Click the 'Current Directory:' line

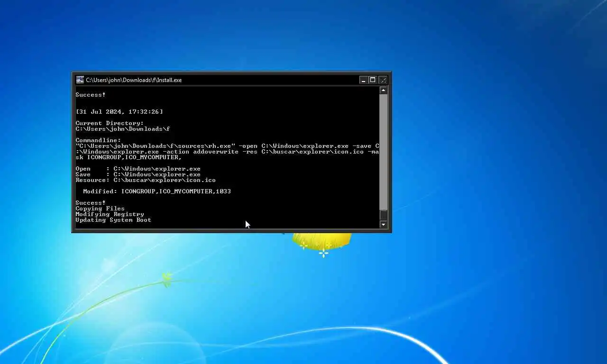tap(110, 123)
